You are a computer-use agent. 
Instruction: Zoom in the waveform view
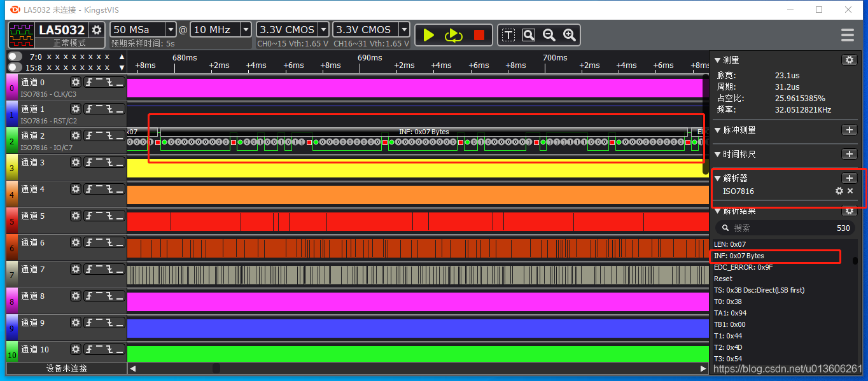point(570,35)
